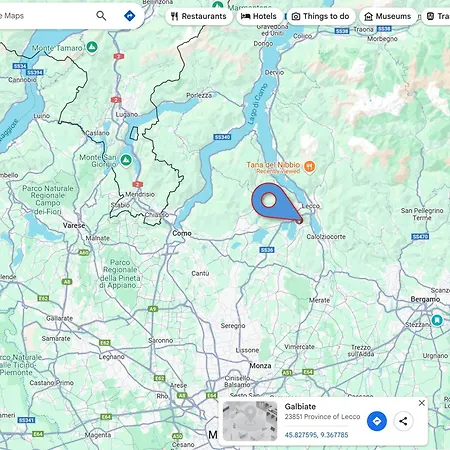Select the Hotels filter chip
The height and width of the screenshot is (450, 450).
coord(259,16)
